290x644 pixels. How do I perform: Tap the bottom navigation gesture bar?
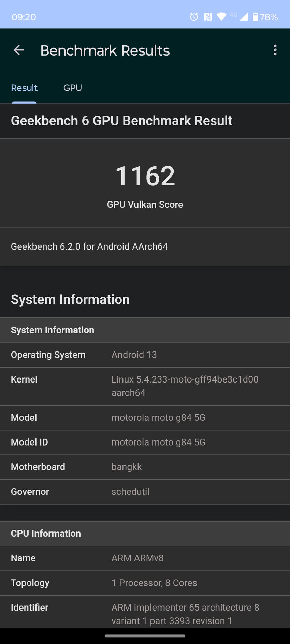(145, 636)
